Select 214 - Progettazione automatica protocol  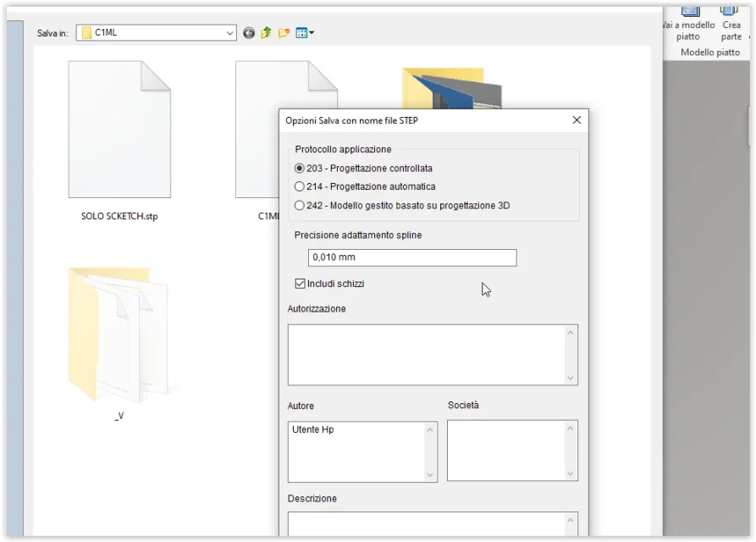[x=300, y=186]
